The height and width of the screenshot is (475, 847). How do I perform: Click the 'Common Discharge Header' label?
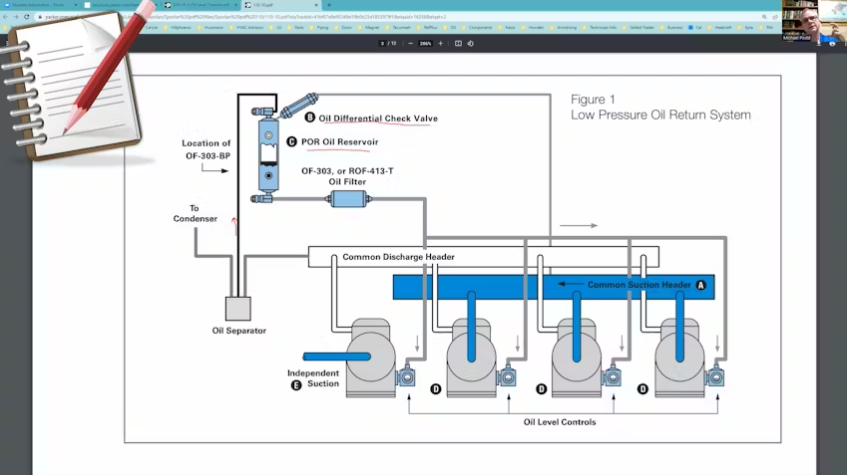pos(398,257)
